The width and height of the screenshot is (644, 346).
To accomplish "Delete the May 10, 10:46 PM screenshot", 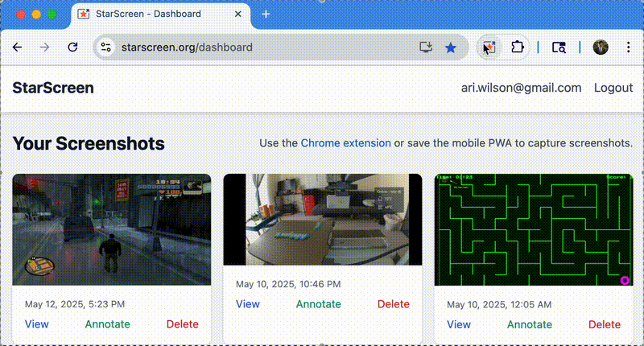I will click(394, 304).
